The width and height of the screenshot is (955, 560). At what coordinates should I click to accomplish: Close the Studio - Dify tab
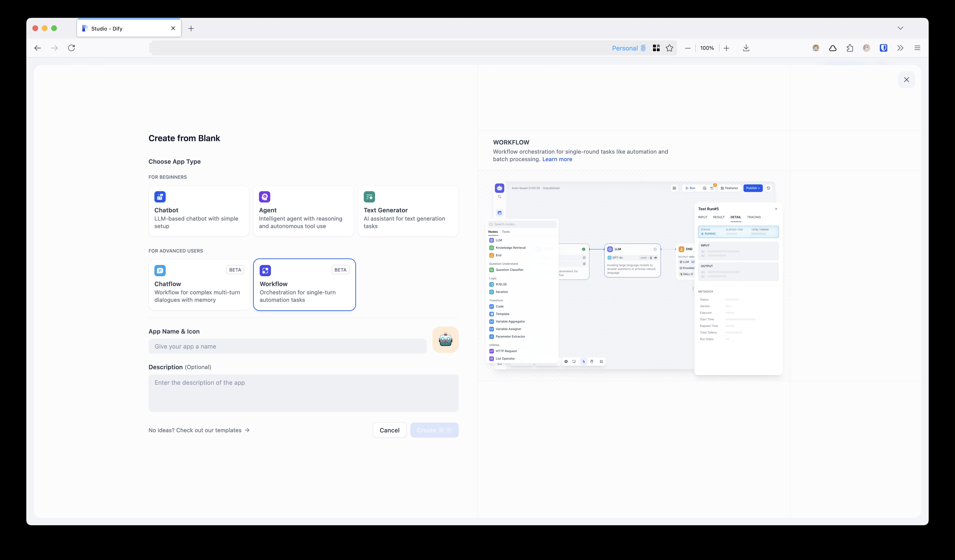coord(173,28)
